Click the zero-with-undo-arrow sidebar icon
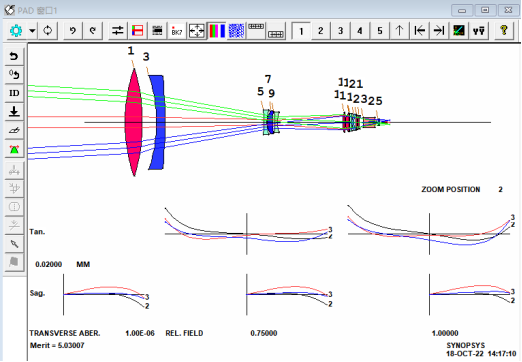This screenshot has width=522, height=362. 14,74
